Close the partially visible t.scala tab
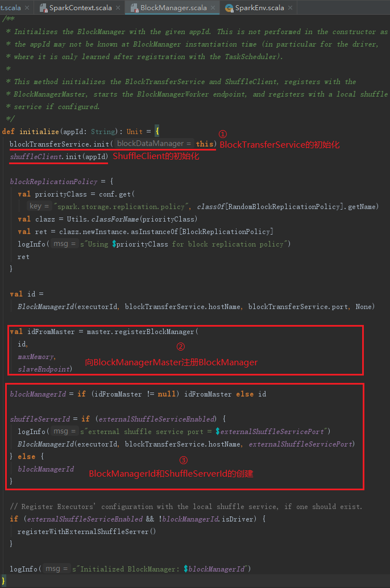Viewport: 390px width, 588px height. pos(27,7)
